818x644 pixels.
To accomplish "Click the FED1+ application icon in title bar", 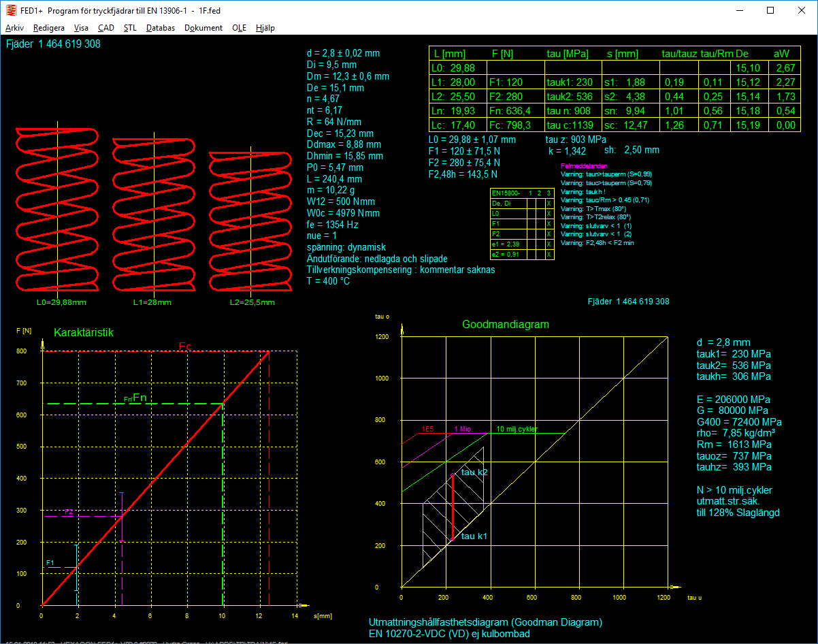I will pos(11,10).
